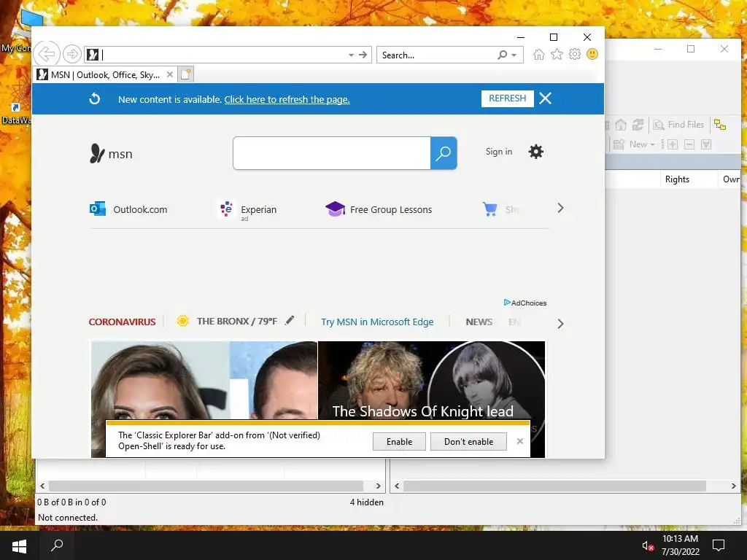Dismiss the blue new-content banner with X
The image size is (747, 560).
(x=545, y=98)
